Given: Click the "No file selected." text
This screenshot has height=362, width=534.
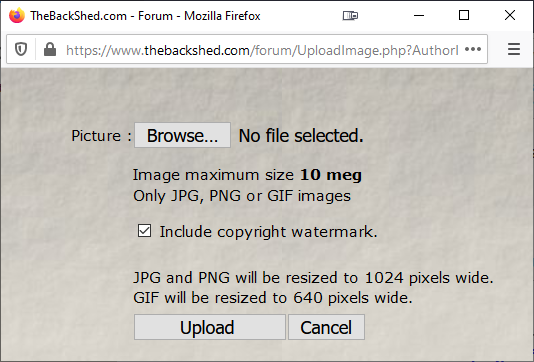Looking at the screenshot, I should [301, 136].
